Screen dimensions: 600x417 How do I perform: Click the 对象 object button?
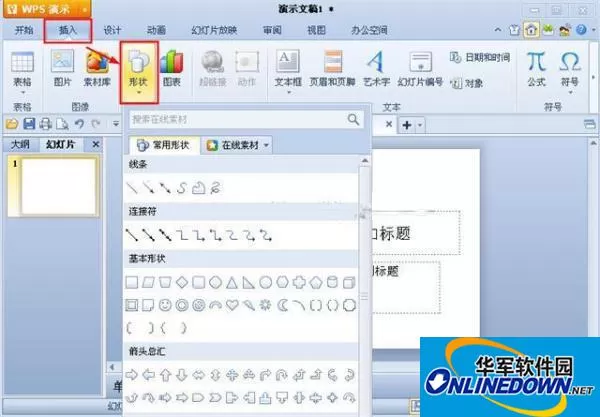point(466,83)
